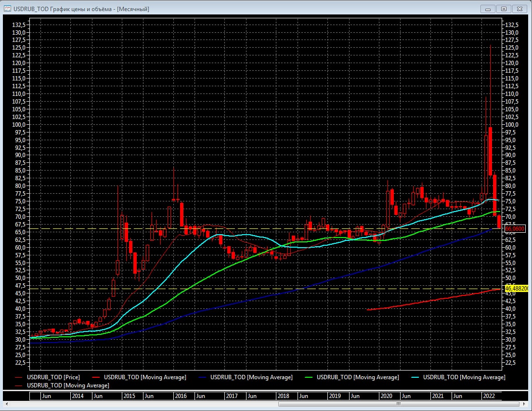Click the 2018 label on the timeline
532x411 pixels.
283,396
